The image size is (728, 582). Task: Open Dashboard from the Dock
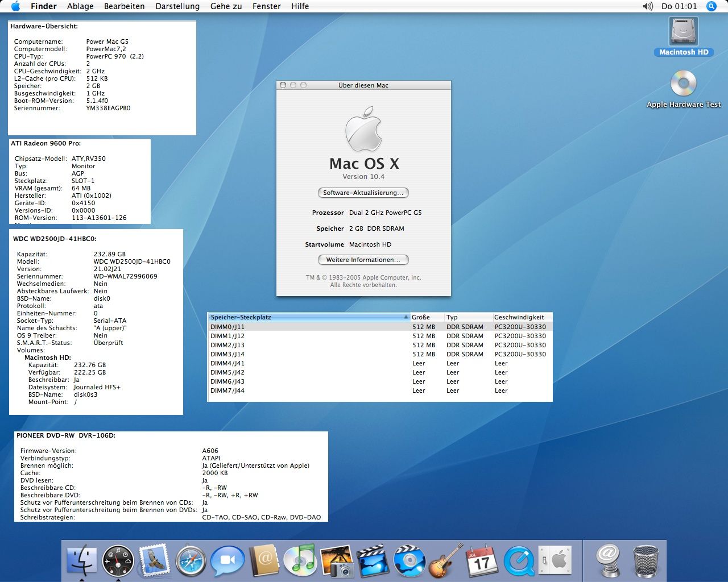point(118,560)
